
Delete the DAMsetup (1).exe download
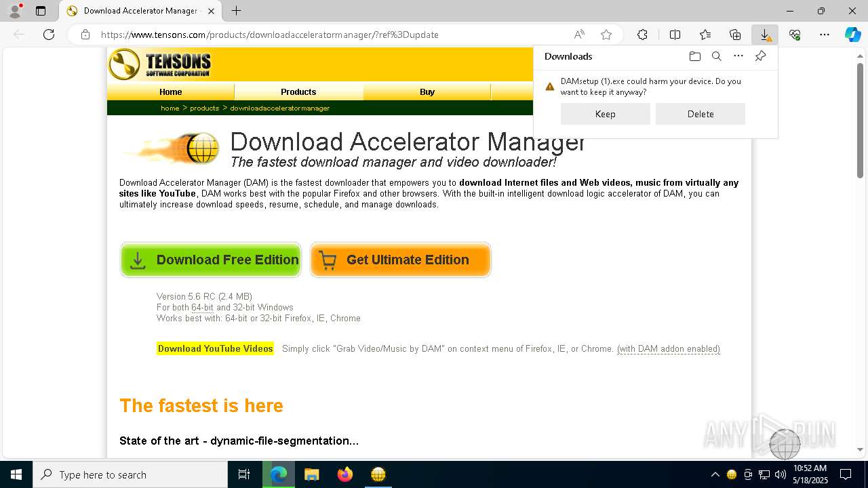tap(701, 114)
